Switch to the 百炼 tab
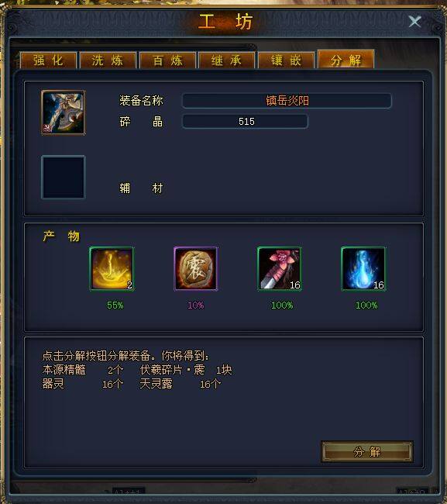The image size is (447, 504). [x=167, y=60]
